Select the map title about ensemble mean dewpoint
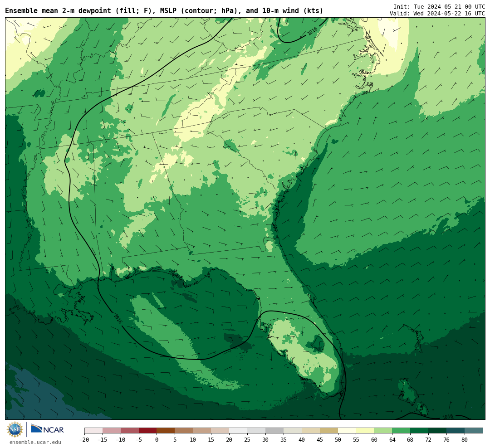 [164, 10]
